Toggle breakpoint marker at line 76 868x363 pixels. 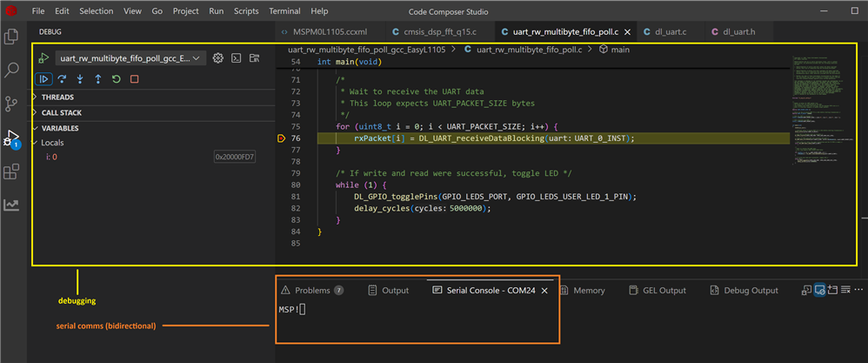click(281, 138)
